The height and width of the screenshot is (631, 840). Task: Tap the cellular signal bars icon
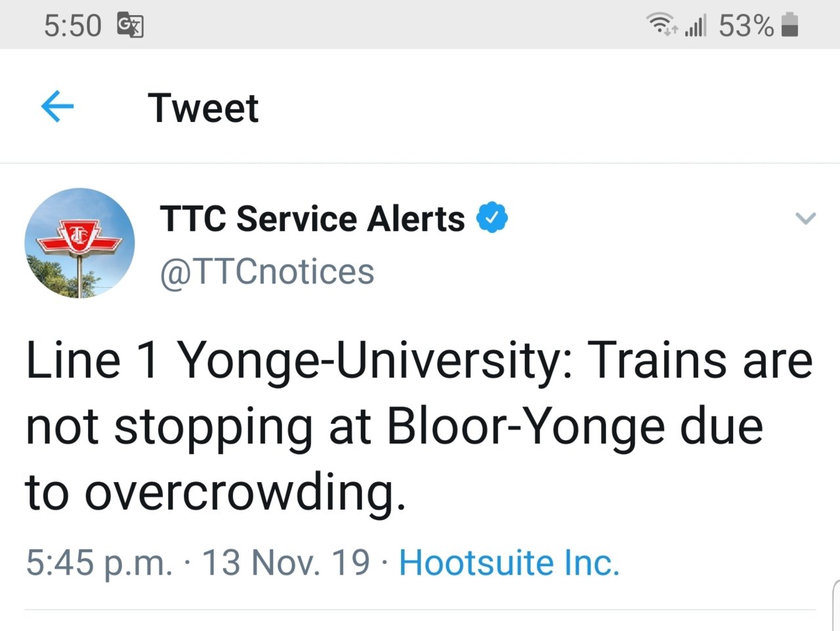(696, 26)
